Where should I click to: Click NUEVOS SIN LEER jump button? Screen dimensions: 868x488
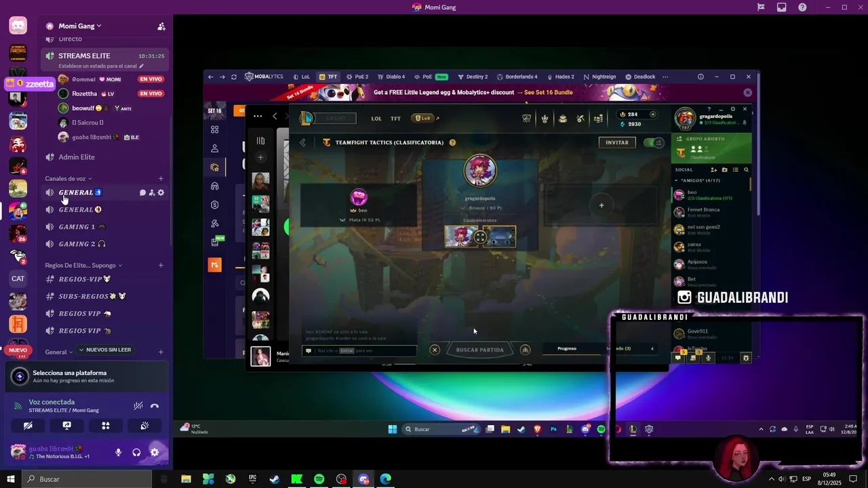(104, 350)
